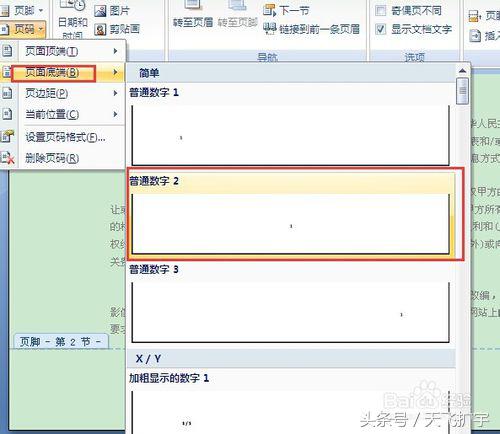
Task: Expand submenu arrow for 页面顶端
Action: [x=115, y=51]
